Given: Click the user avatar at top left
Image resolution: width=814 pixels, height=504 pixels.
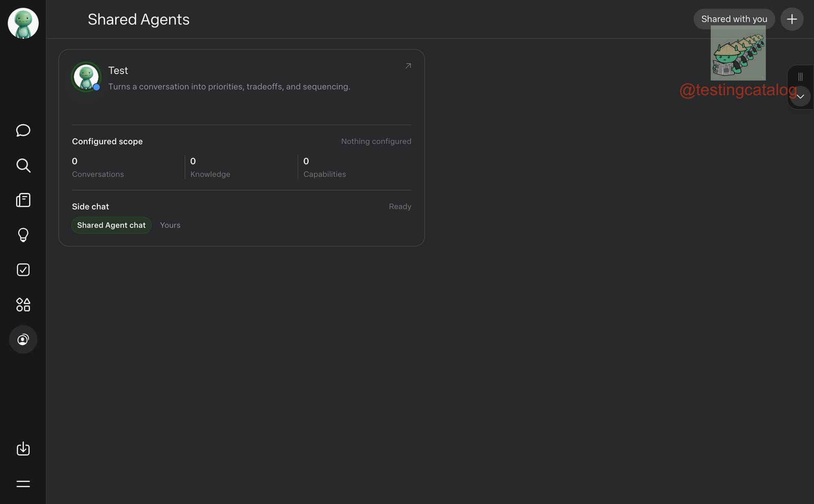Looking at the screenshot, I should point(23,23).
